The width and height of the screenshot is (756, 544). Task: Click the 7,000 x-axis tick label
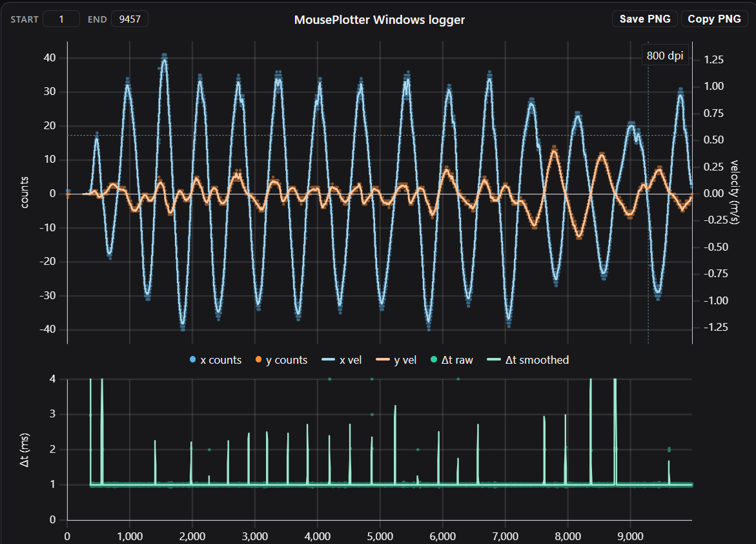click(x=506, y=536)
